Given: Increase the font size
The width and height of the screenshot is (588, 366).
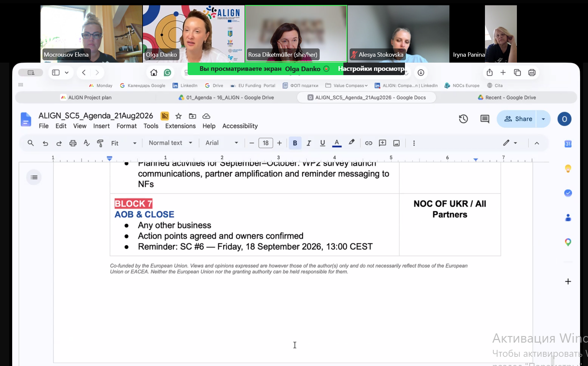Looking at the screenshot, I should [280, 143].
